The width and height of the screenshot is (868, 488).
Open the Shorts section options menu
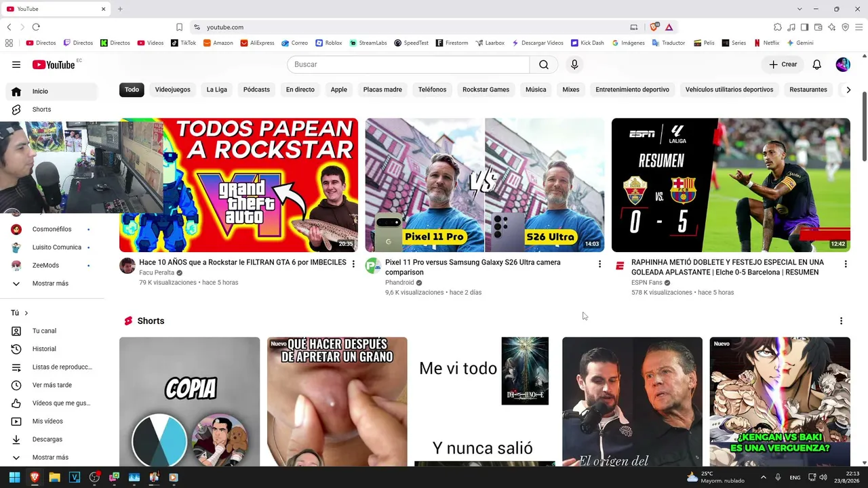(842, 321)
